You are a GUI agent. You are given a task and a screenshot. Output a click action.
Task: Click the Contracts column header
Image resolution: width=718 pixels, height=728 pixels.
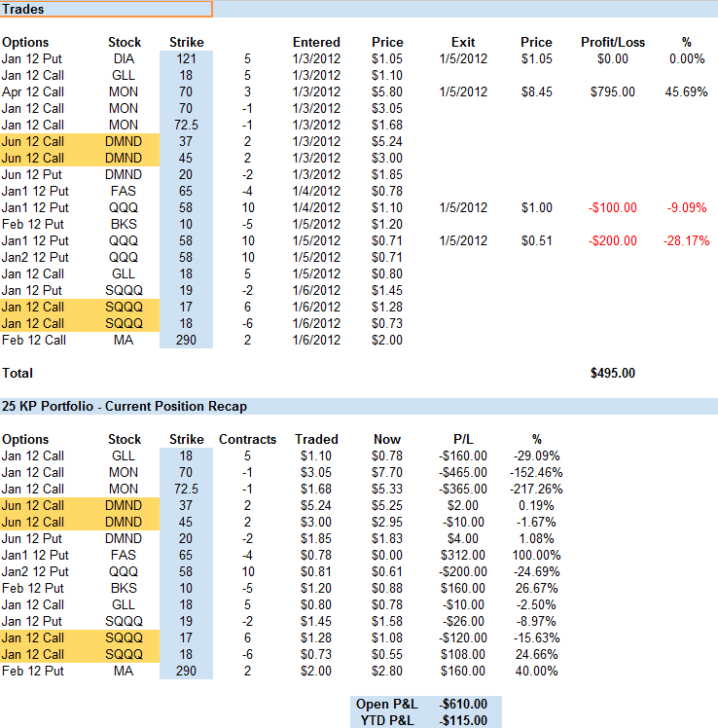[247, 439]
